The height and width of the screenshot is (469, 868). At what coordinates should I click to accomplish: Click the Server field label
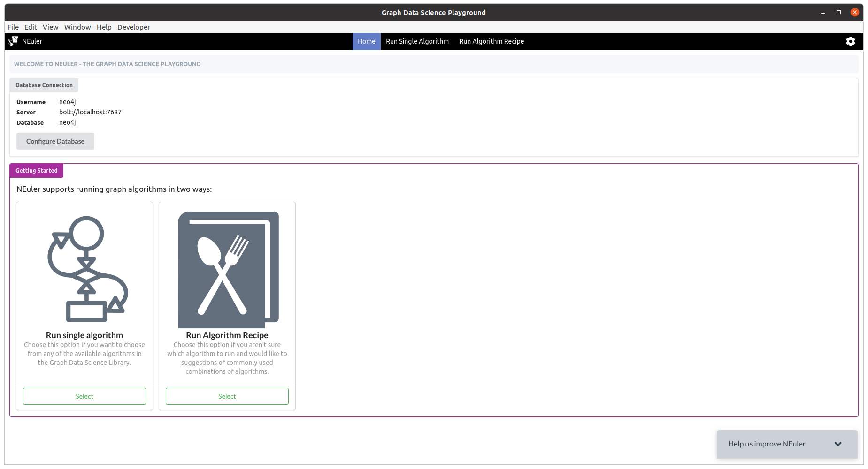click(26, 113)
